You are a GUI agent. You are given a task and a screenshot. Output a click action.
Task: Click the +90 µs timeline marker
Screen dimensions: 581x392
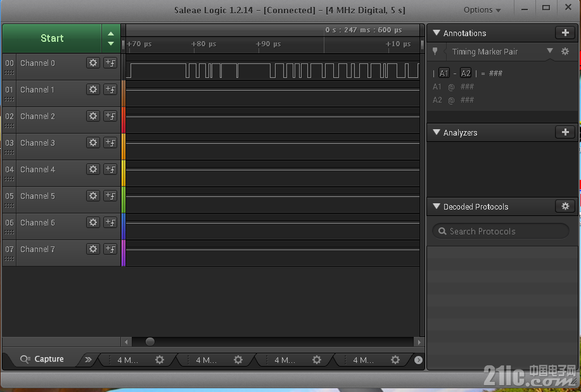click(x=268, y=44)
